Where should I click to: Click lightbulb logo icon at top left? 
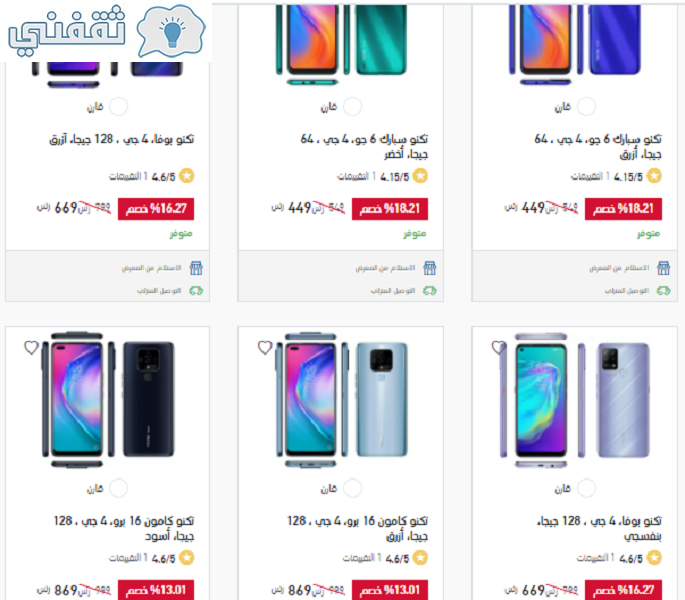[x=171, y=31]
